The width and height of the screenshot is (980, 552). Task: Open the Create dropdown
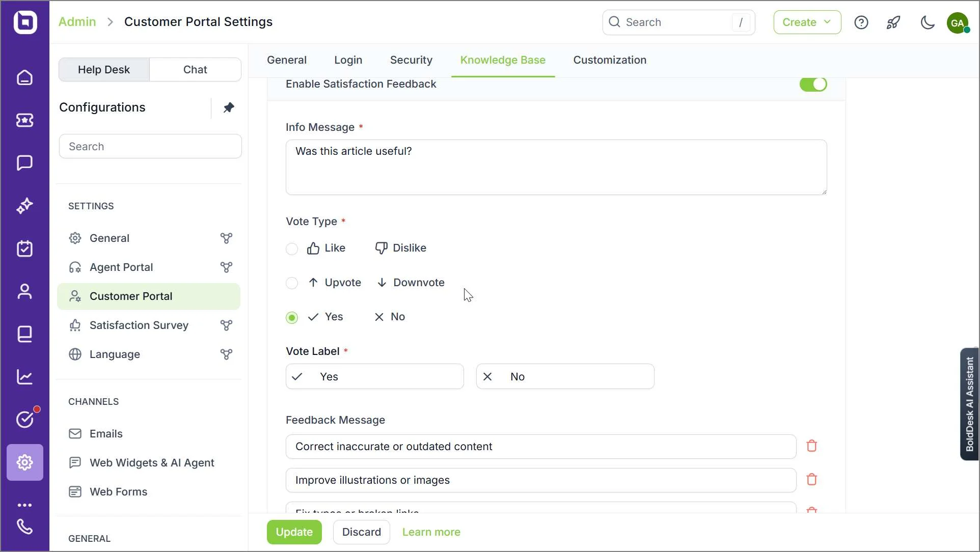807,22
